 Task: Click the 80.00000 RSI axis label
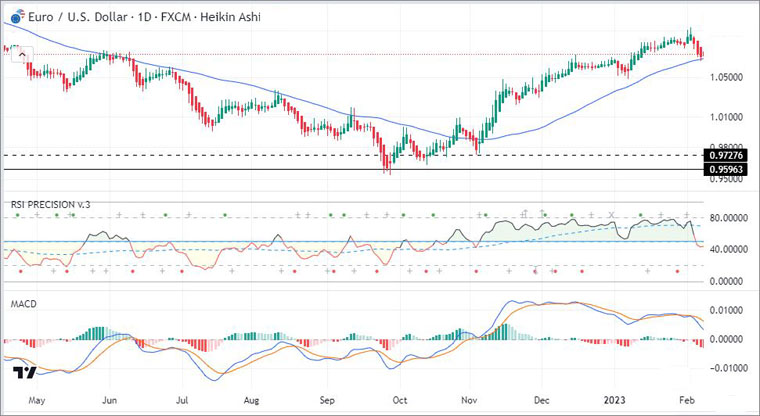729,218
